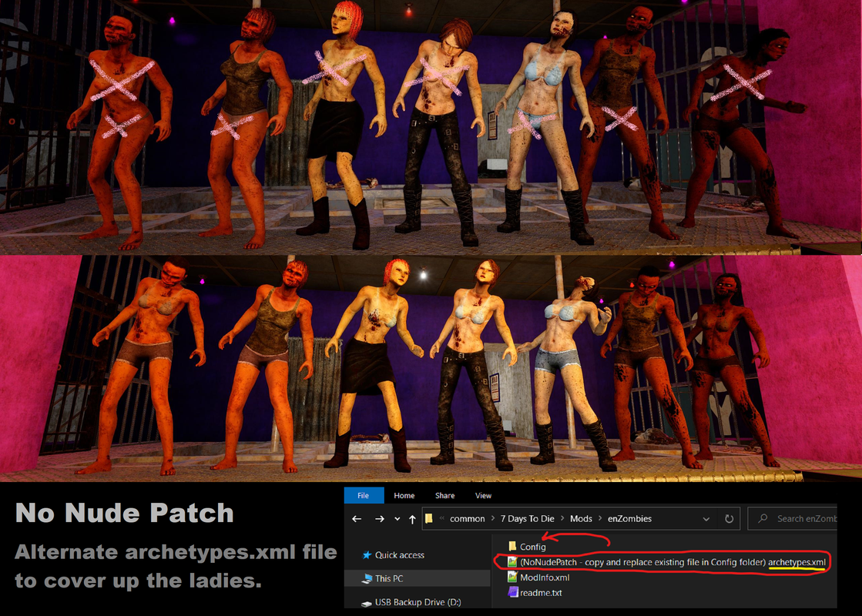The width and height of the screenshot is (862, 616).
Task: Click the NoNudePatch archetypes.xml file icon
Action: point(512,561)
